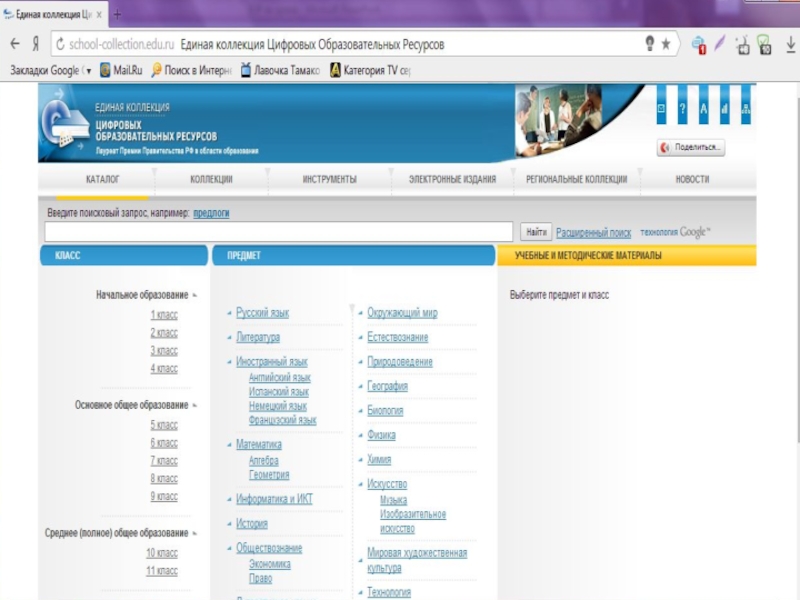
Task: Click the bookmark star in address bar
Action: (666, 44)
